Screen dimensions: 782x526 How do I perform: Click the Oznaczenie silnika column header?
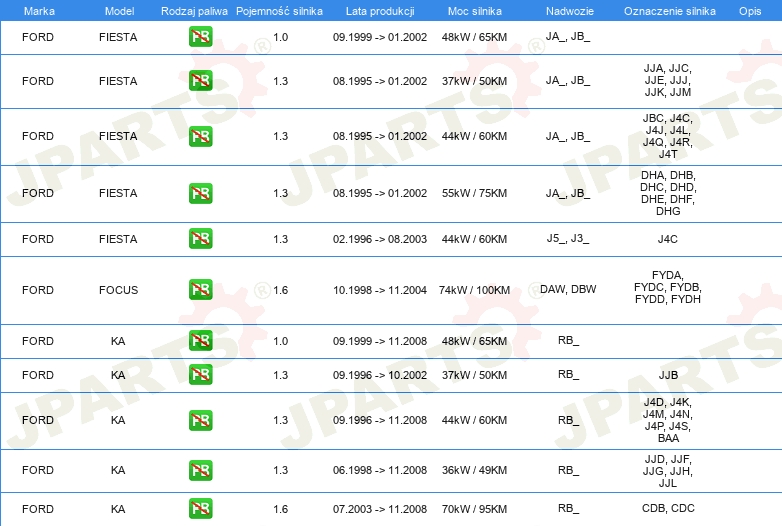(670, 11)
